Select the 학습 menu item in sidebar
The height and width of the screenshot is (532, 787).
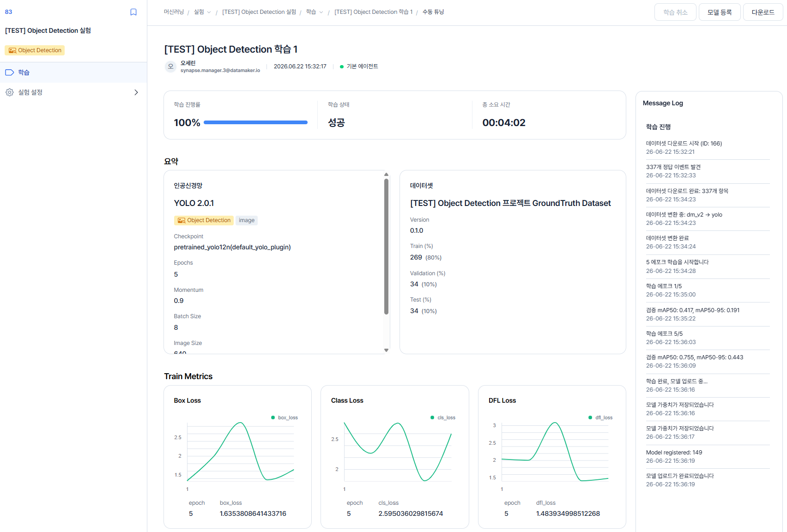pos(73,73)
